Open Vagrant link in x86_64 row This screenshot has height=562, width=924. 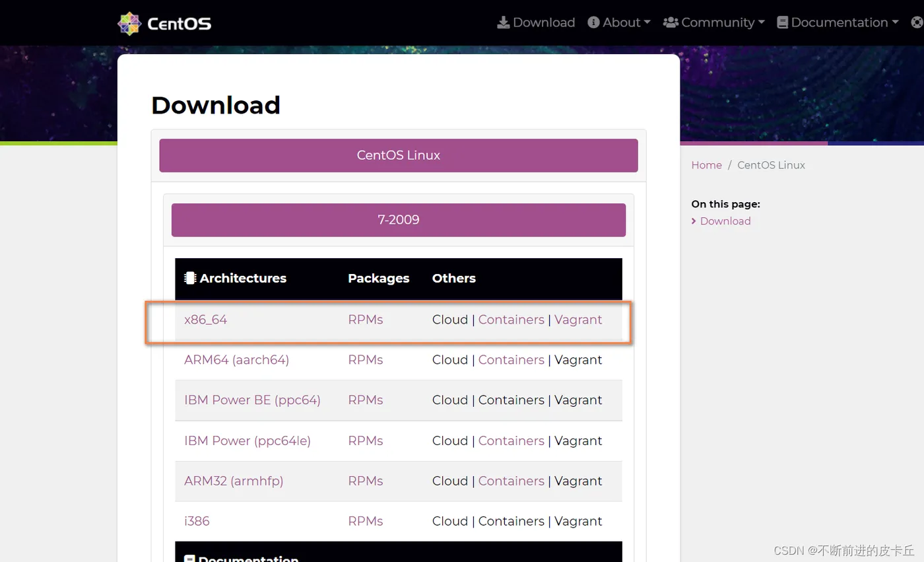[578, 320]
